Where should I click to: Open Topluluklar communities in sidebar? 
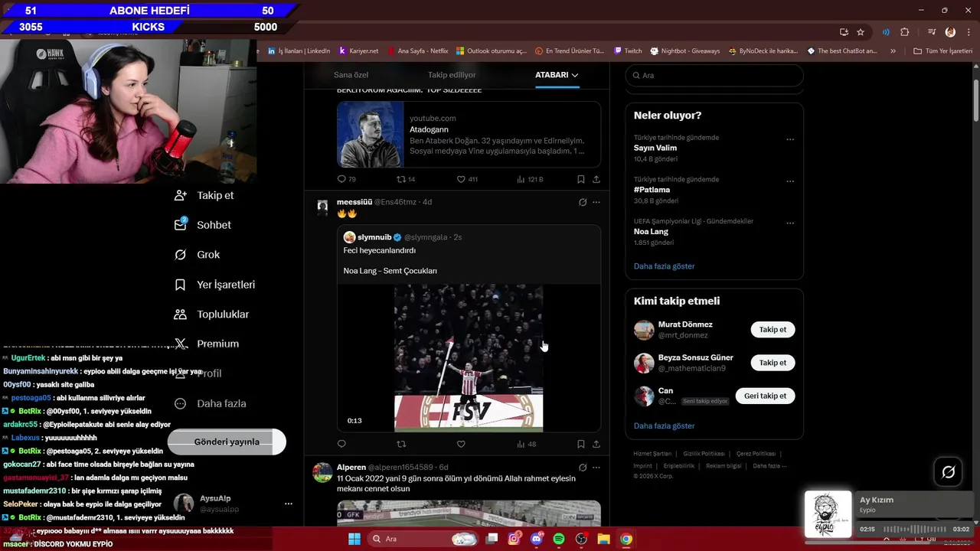click(x=212, y=315)
